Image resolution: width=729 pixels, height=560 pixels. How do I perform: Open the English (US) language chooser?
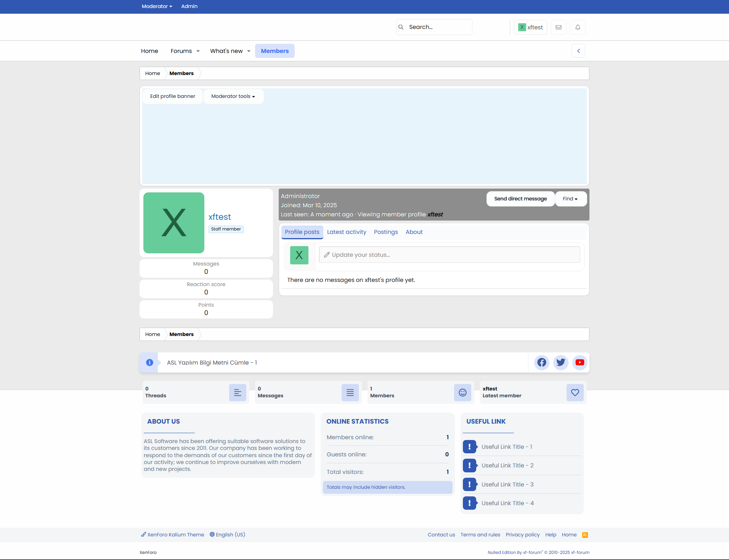[x=228, y=534]
